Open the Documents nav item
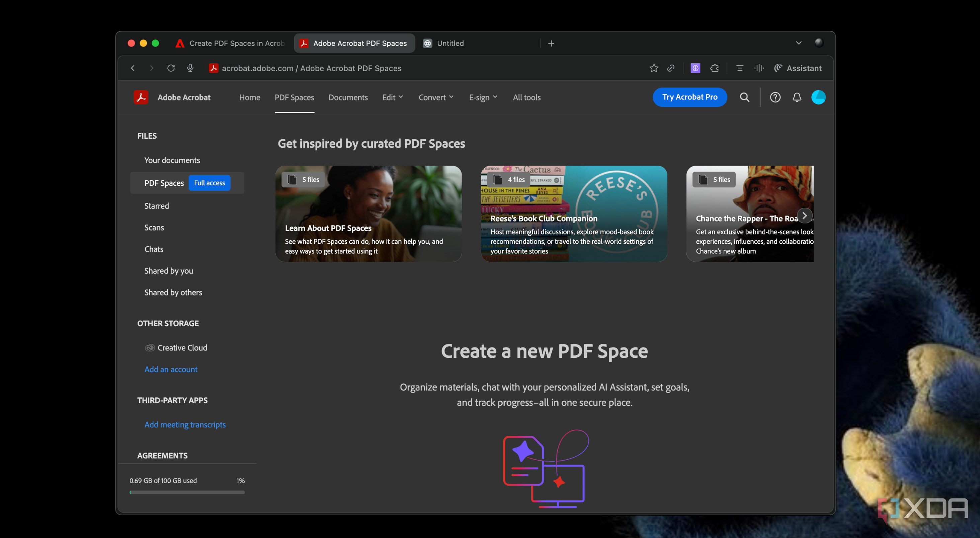Viewport: 980px width, 538px height. (x=348, y=97)
